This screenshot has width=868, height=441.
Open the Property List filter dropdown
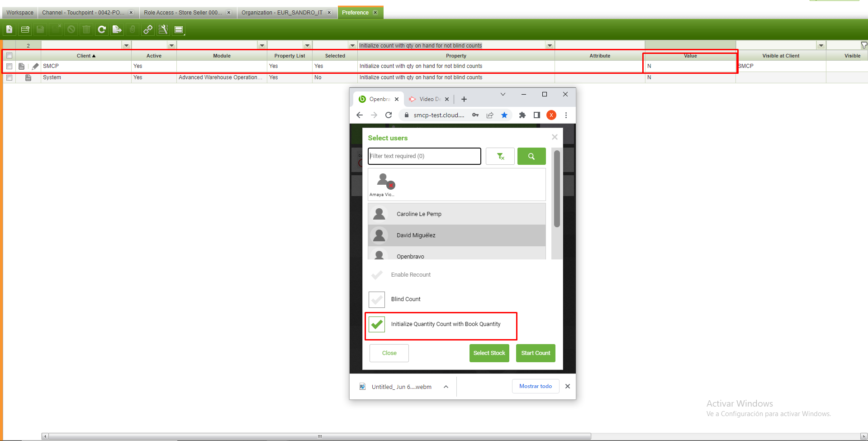coord(307,45)
